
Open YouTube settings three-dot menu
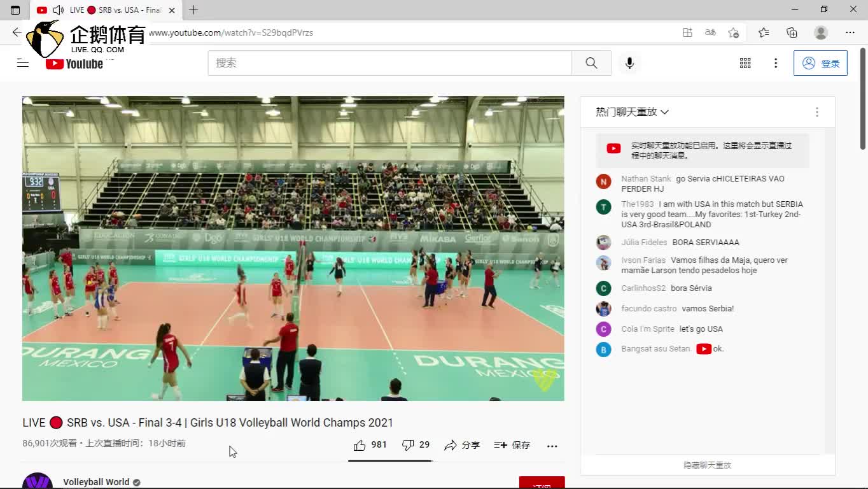(x=775, y=63)
